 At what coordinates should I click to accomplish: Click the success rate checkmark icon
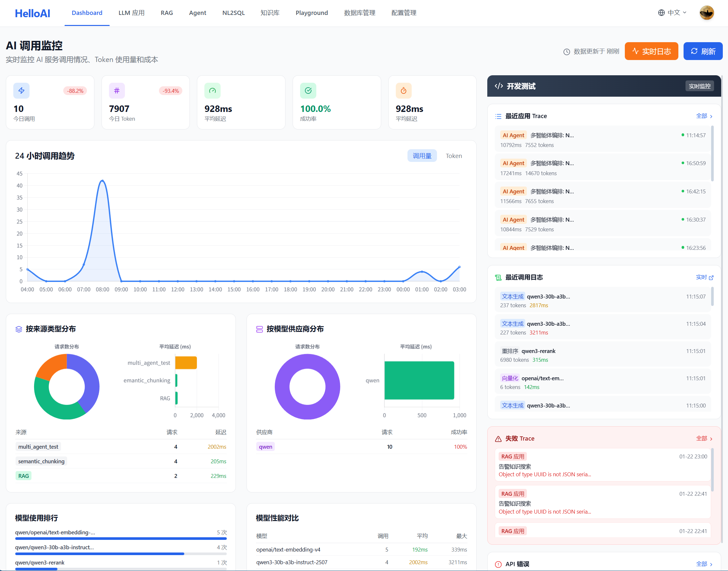coord(308,91)
